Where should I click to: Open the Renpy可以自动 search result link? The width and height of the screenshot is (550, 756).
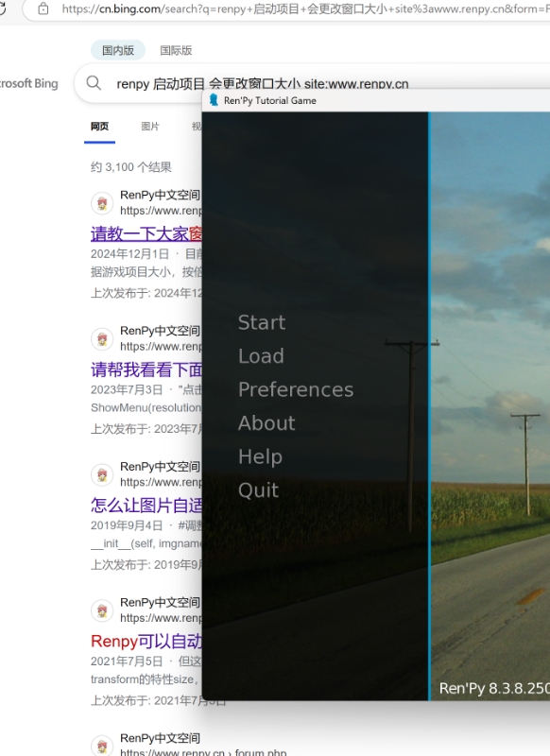click(x=146, y=642)
